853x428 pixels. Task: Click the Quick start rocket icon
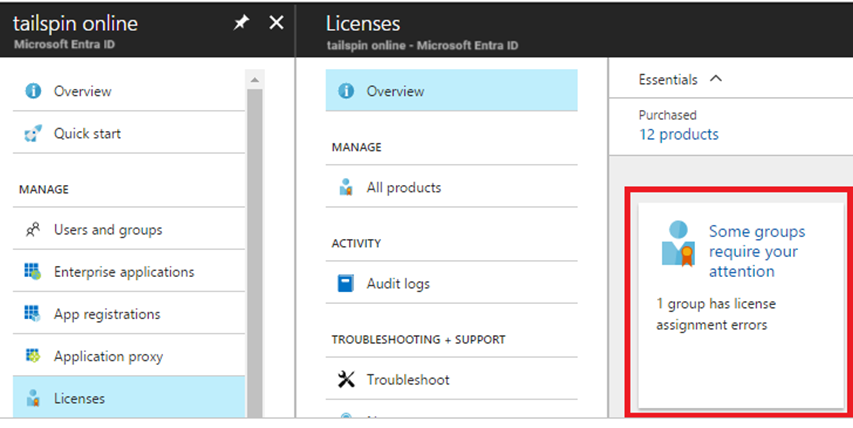(x=33, y=133)
